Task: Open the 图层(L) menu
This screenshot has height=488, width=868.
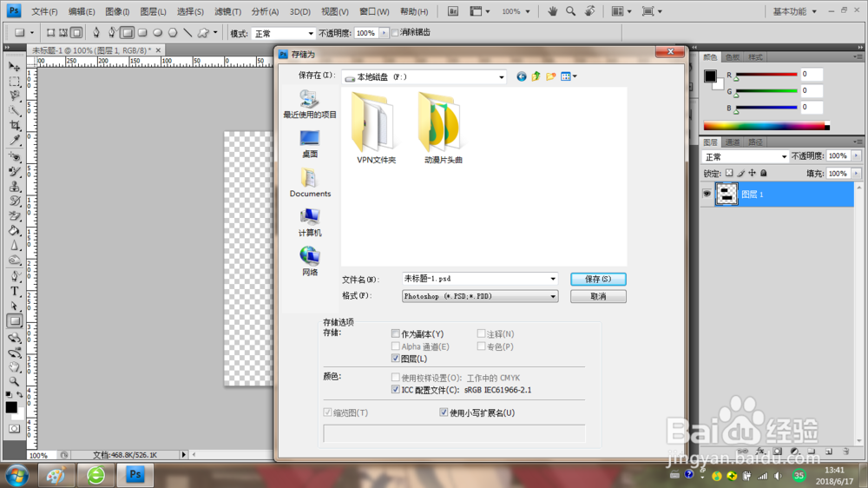Action: click(153, 11)
